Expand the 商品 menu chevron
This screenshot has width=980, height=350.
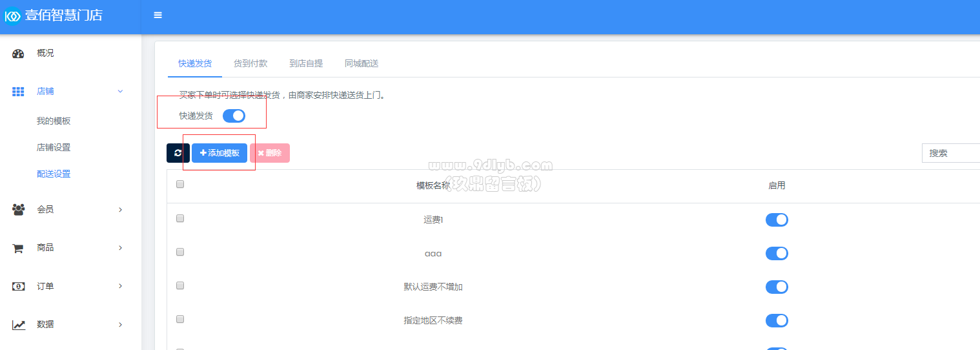[120, 248]
